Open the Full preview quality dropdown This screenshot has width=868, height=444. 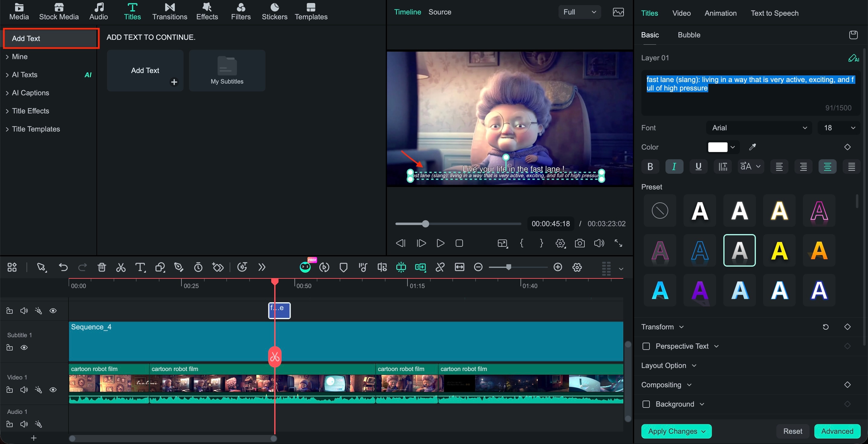pos(579,12)
